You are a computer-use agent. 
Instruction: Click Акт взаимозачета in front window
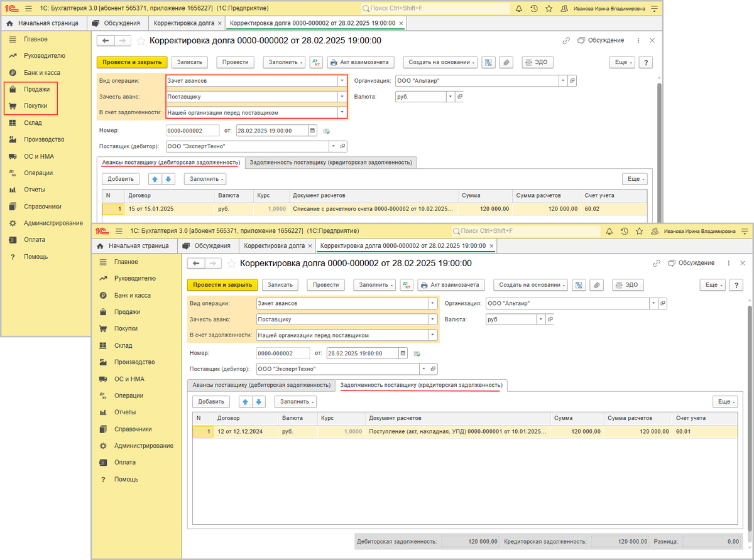tap(451, 284)
